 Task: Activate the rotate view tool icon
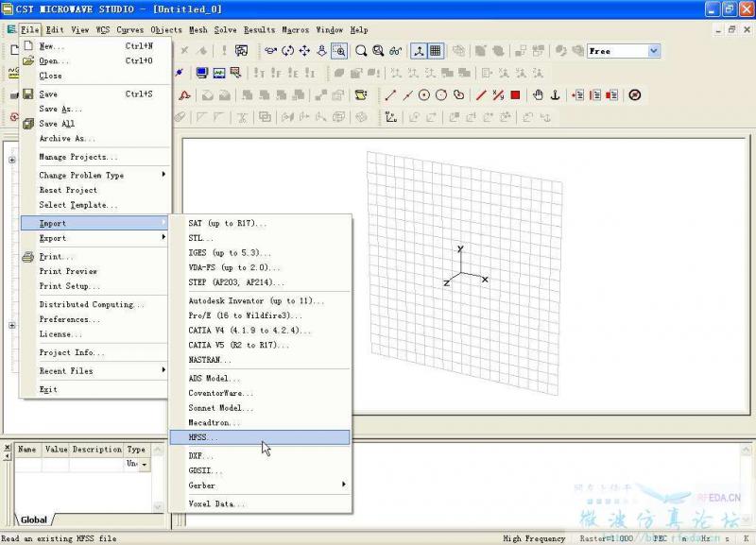[x=288, y=51]
